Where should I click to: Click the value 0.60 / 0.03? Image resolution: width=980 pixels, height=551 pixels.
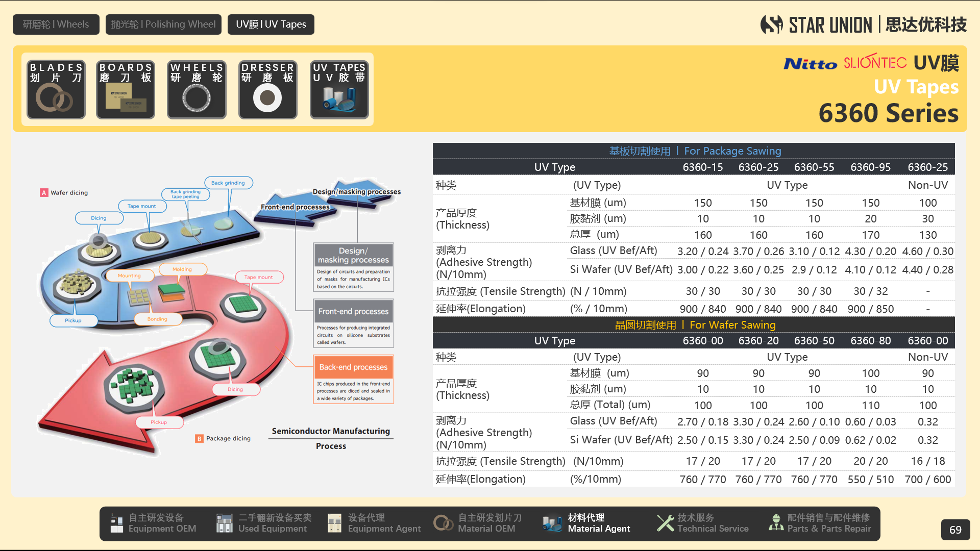click(870, 422)
